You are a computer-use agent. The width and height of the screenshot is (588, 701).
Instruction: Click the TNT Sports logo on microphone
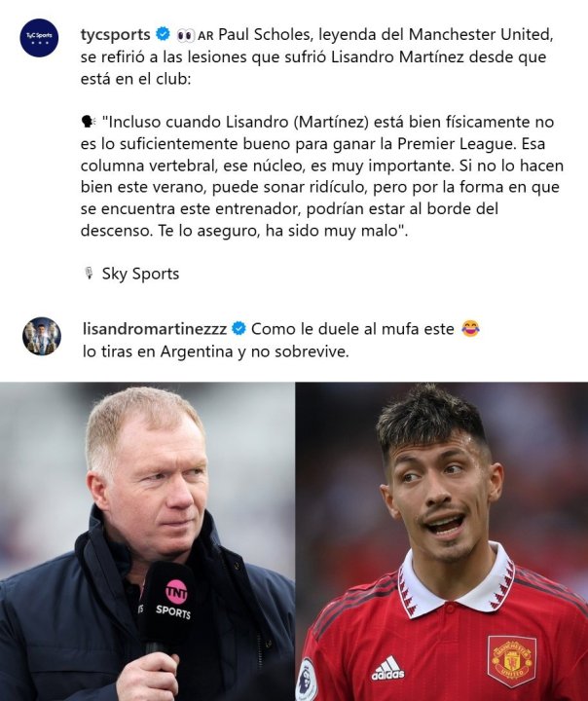pyautogui.click(x=174, y=599)
